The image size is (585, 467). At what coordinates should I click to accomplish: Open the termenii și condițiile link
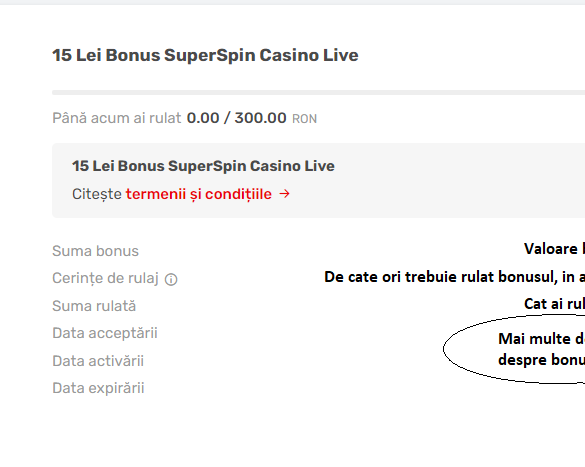198,194
